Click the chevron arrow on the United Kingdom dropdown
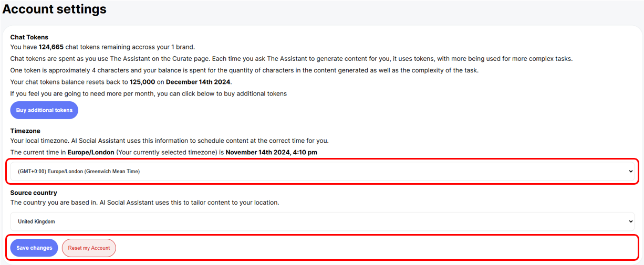 630,221
